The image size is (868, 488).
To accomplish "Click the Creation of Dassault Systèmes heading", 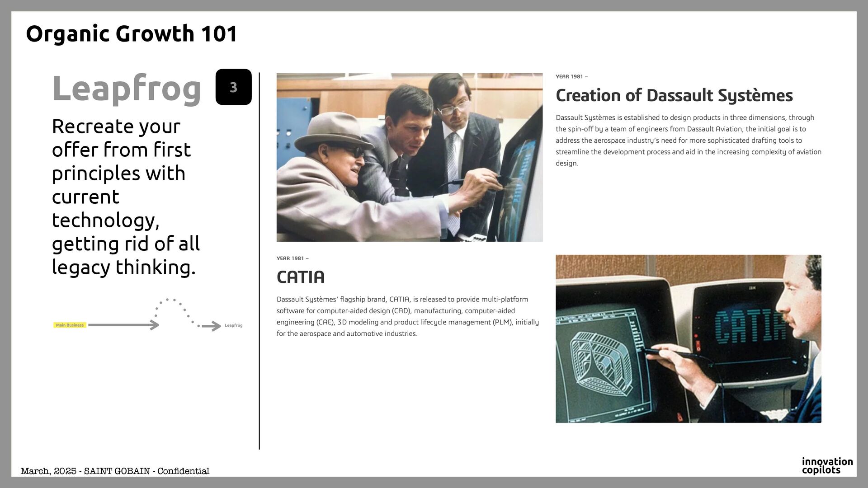I will click(x=674, y=96).
